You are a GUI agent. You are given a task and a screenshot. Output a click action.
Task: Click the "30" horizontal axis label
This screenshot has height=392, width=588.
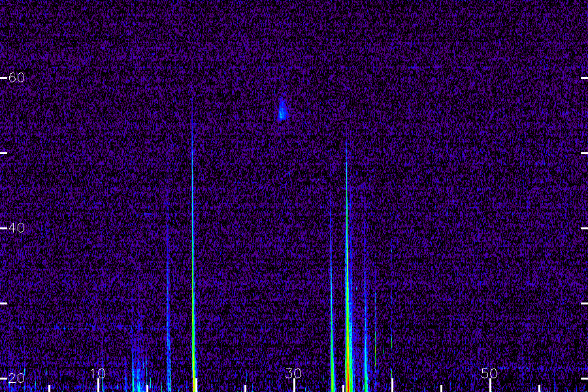[293, 373]
